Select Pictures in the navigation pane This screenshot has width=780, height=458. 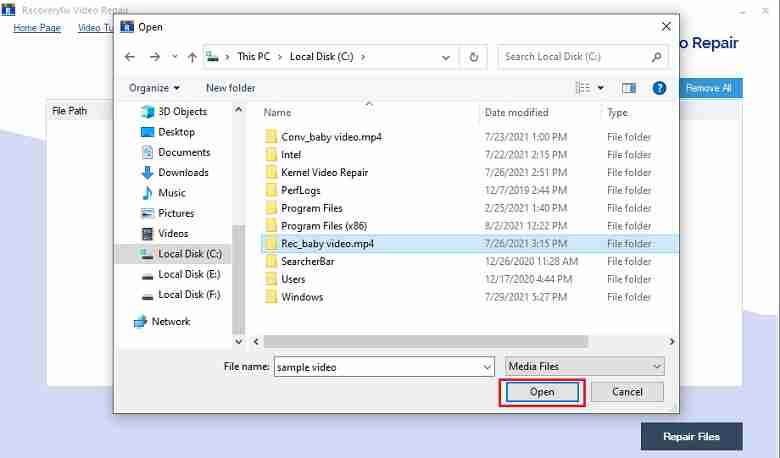(176, 213)
